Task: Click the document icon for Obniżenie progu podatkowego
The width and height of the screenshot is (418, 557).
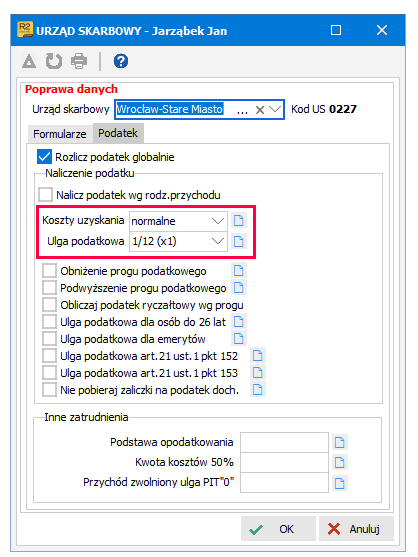Action: tap(238, 271)
